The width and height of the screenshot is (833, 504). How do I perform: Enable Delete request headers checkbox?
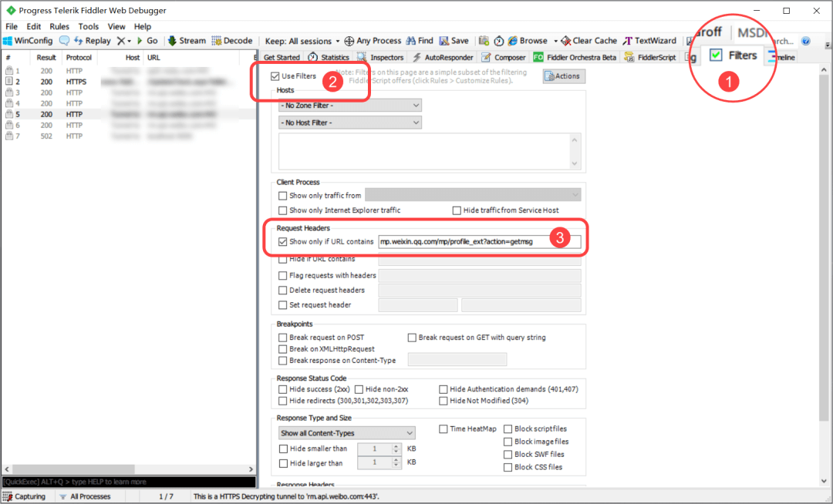282,291
